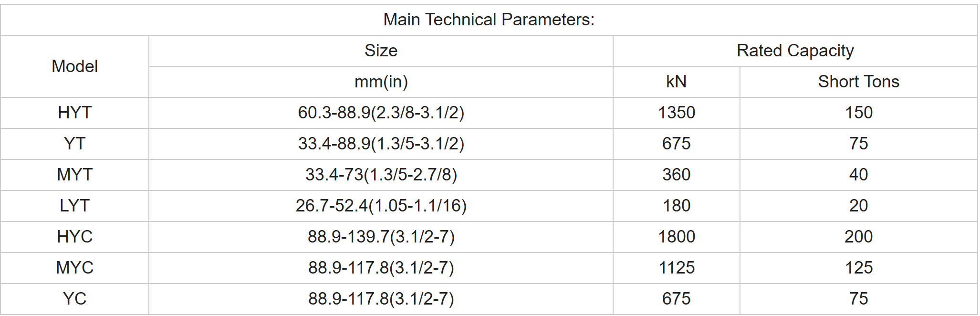Select the 125 short tons value
The height and width of the screenshot is (316, 980).
[x=858, y=268]
